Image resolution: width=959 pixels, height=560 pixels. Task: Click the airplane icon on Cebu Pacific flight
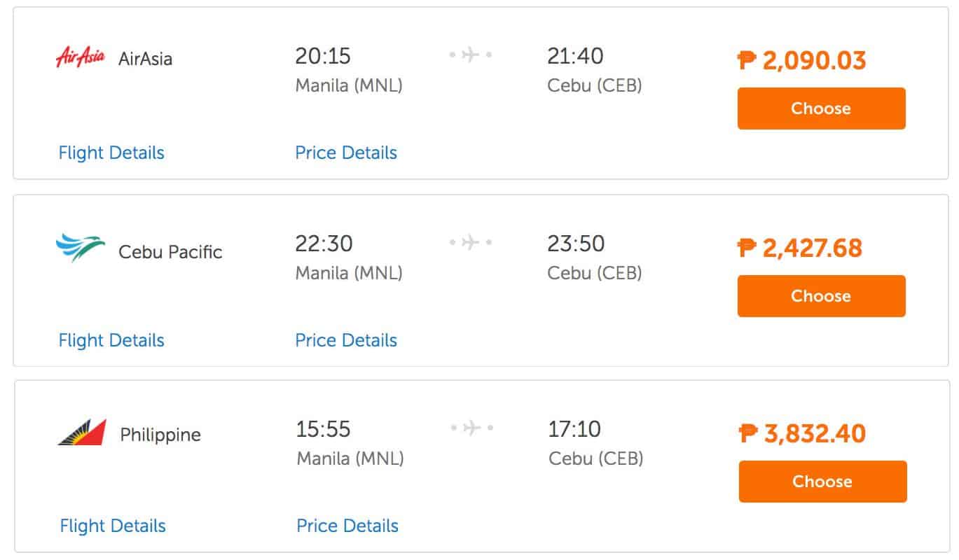point(470,242)
